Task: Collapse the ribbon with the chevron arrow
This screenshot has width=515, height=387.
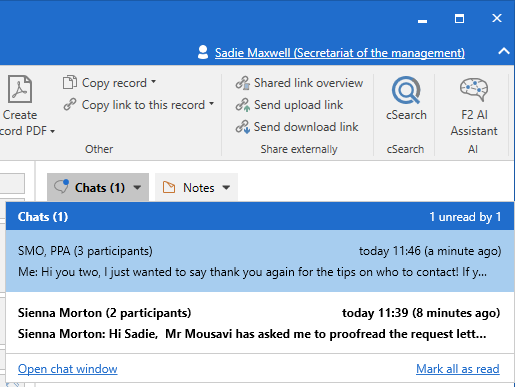Action: click(x=504, y=51)
